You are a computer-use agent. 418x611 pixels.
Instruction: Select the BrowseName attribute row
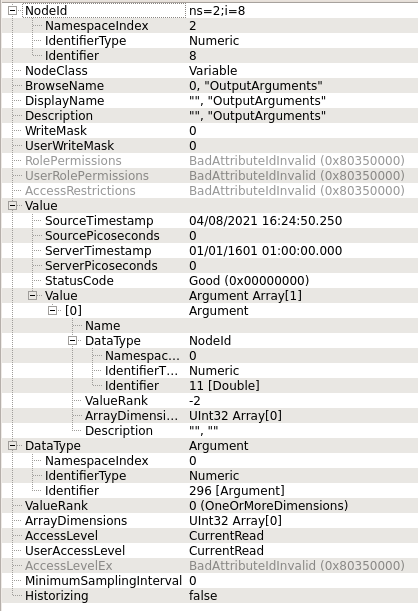pyautogui.click(x=210, y=86)
